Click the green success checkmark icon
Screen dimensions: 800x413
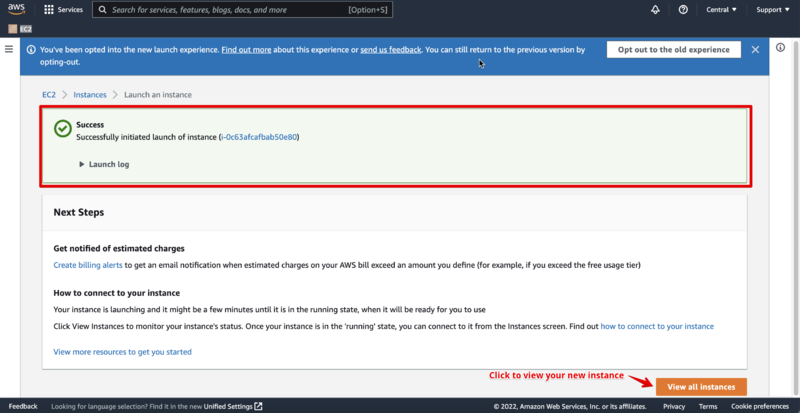tap(63, 129)
